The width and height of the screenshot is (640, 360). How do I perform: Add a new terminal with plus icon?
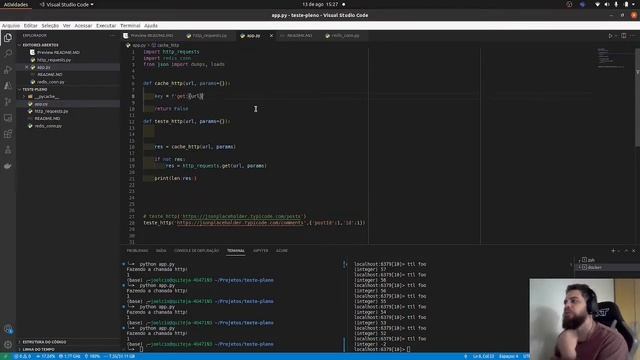click(613, 251)
